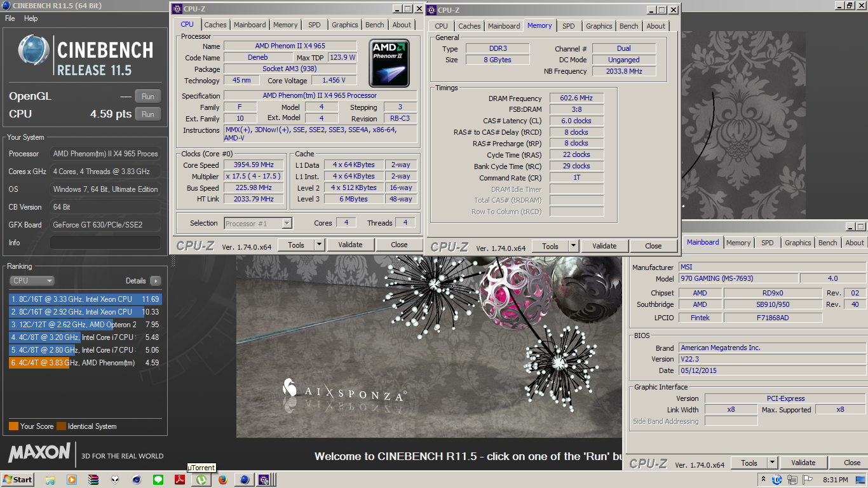Select ranking row 4 Core i7 5.48
The image size is (868, 488).
pyautogui.click(x=85, y=337)
